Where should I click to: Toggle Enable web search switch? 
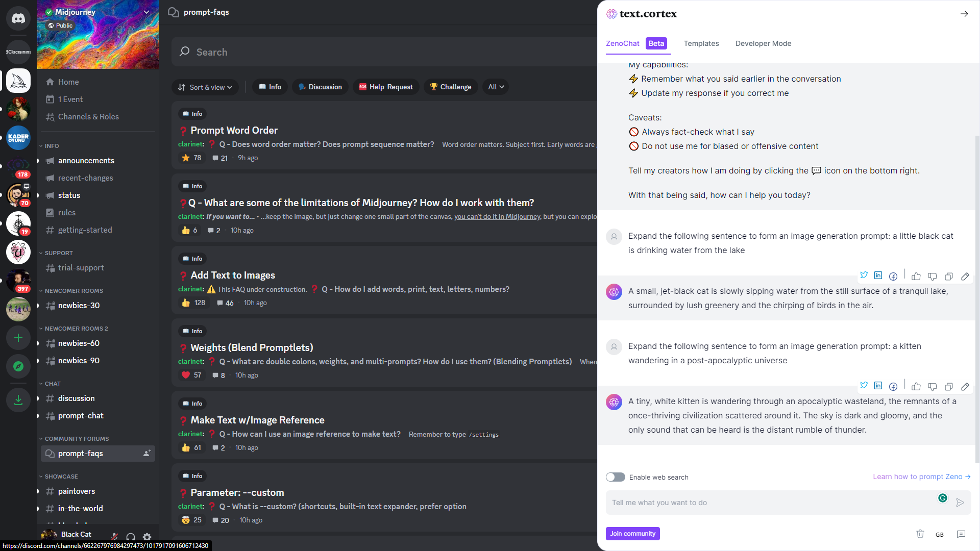pyautogui.click(x=616, y=477)
